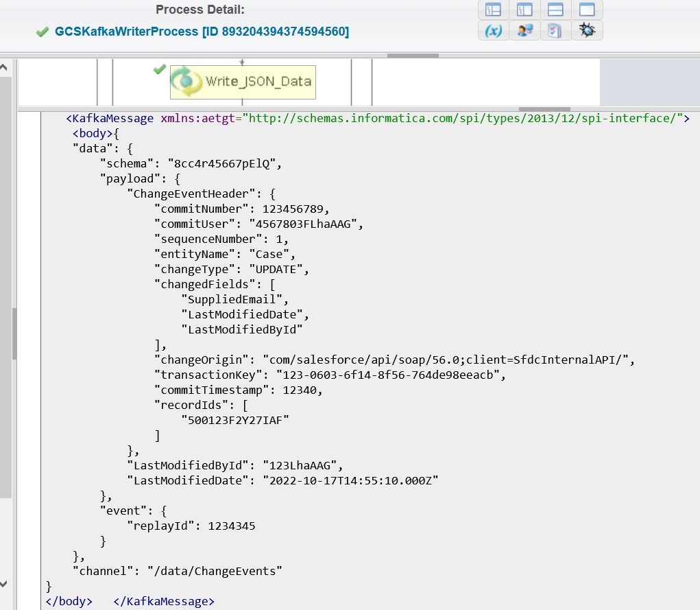Click the closing </body> tag
This screenshot has height=610, width=700.
pyautogui.click(x=69, y=602)
